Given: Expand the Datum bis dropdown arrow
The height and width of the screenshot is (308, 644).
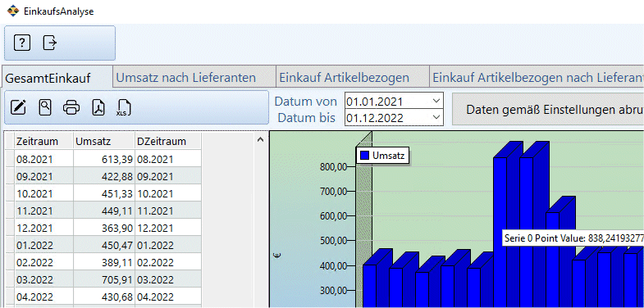Looking at the screenshot, I should coord(436,118).
